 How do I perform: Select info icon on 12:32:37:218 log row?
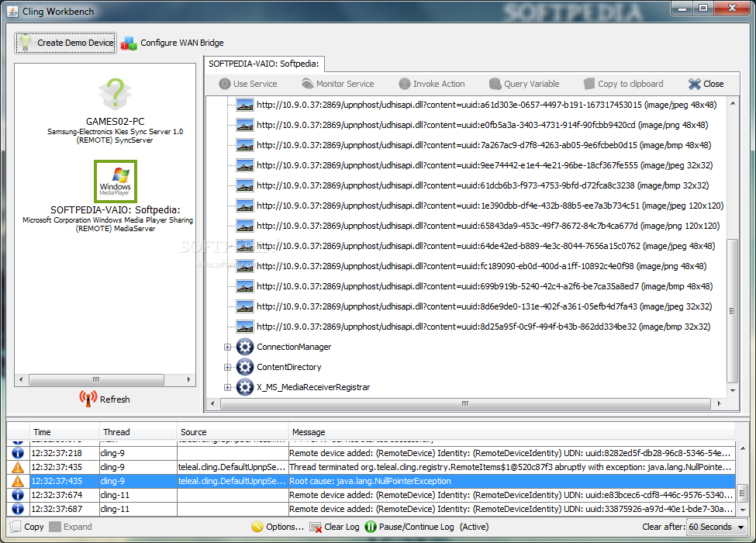pos(18,453)
